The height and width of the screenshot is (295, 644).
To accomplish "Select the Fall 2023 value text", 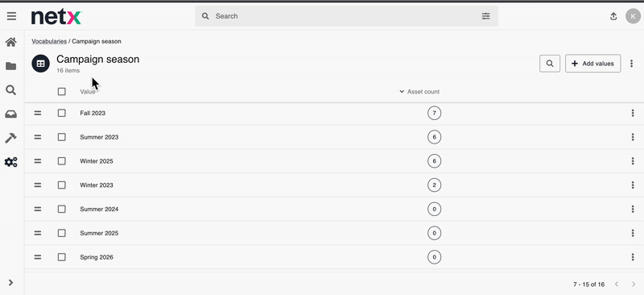I will point(93,113).
